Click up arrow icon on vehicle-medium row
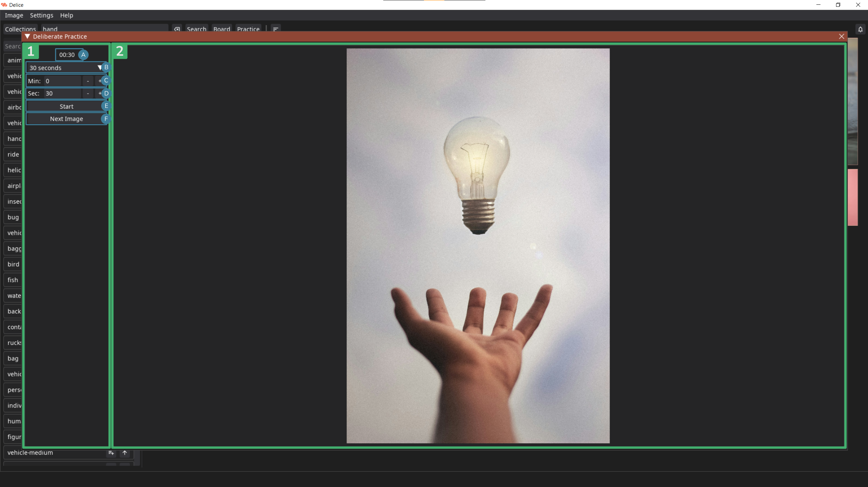Screen dimensions: 868x487 point(125,453)
